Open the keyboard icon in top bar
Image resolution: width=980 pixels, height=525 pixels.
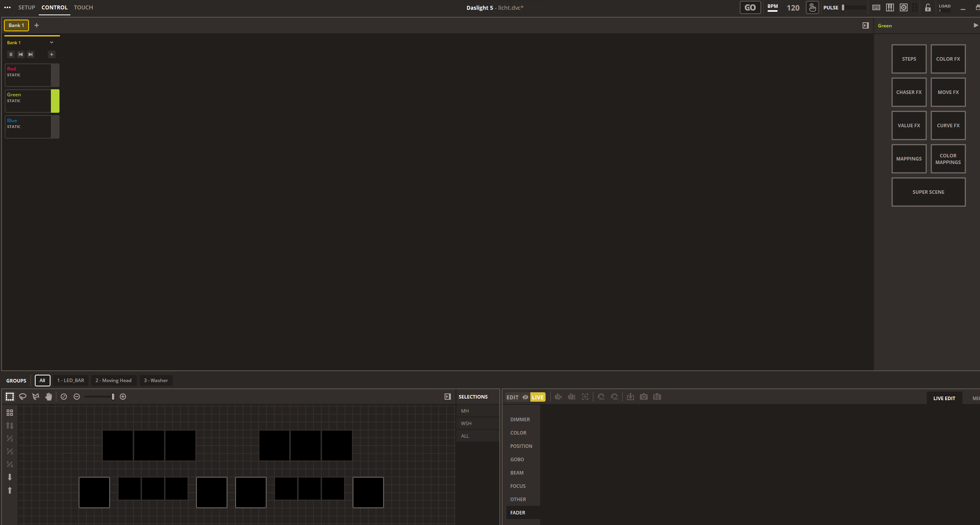876,7
